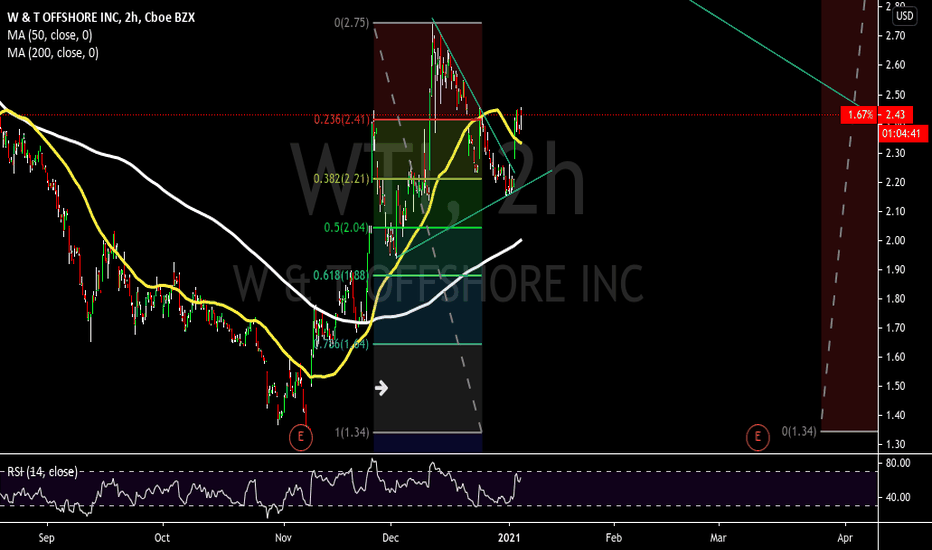Click the 1.50 tick on the price axis
The image size is (932, 550).
pyautogui.click(x=896, y=386)
